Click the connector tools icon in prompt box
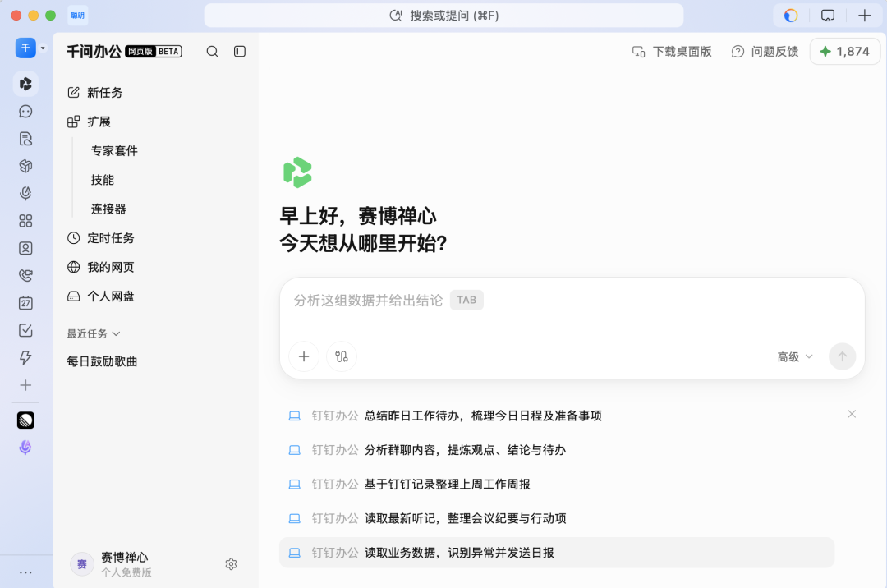The width and height of the screenshot is (887, 588). coord(342,356)
